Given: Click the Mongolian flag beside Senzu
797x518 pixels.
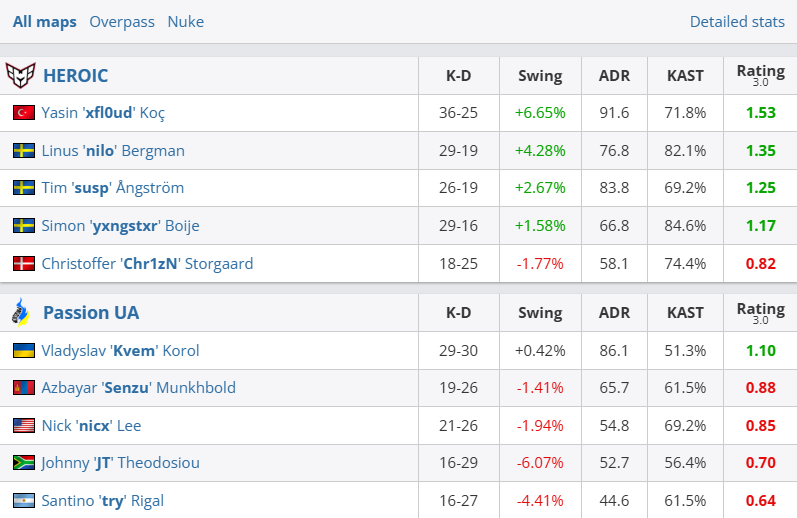Looking at the screenshot, I should [24, 388].
